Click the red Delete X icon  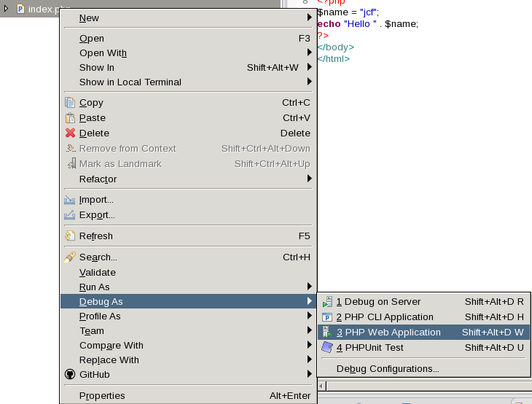point(70,133)
